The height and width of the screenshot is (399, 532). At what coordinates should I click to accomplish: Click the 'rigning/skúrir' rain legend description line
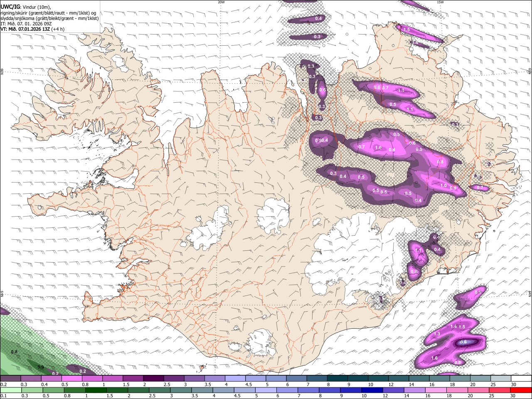point(48,12)
